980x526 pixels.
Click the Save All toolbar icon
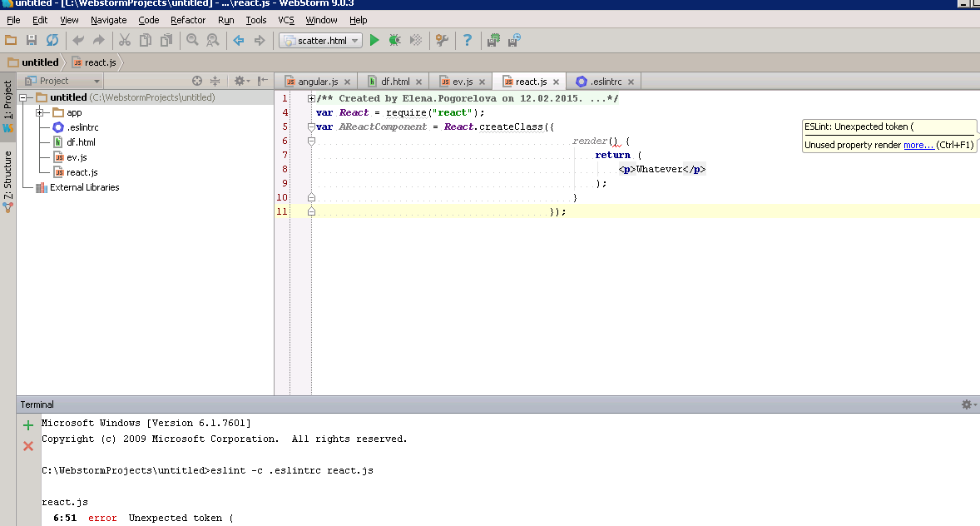(32, 41)
